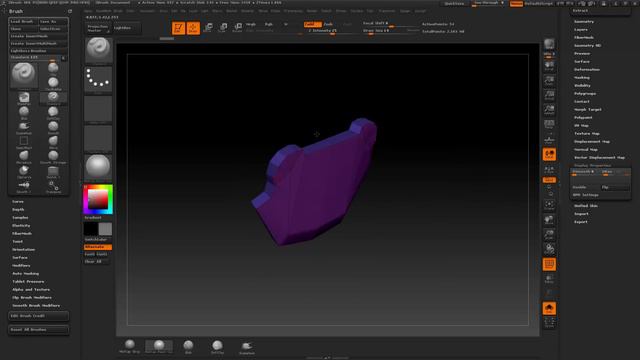Click the right-shelf Move view icon

tap(549, 220)
